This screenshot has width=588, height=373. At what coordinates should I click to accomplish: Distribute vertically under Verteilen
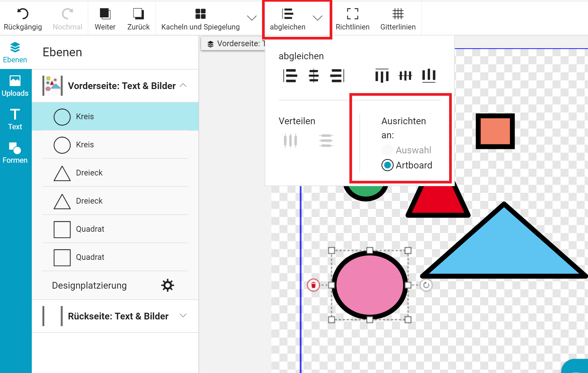click(x=326, y=141)
